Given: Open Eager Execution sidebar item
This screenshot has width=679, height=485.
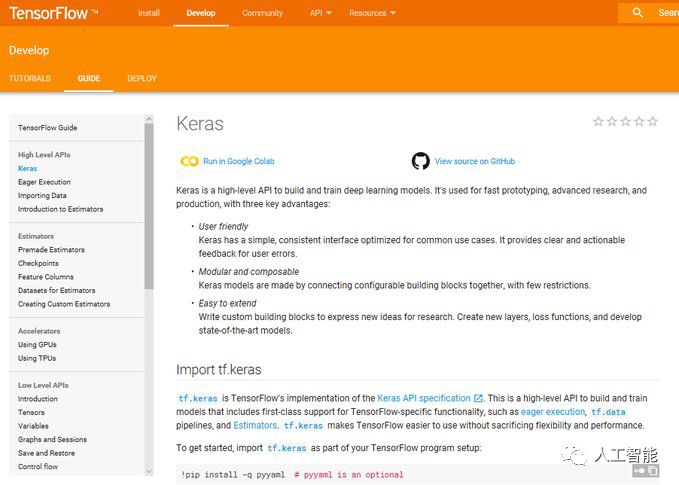Looking at the screenshot, I should (x=44, y=182).
